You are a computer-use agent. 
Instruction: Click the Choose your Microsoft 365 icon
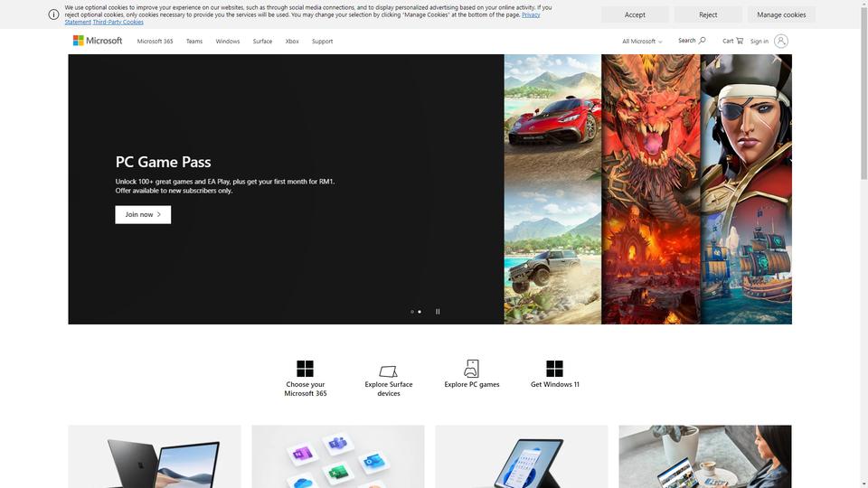305,369
